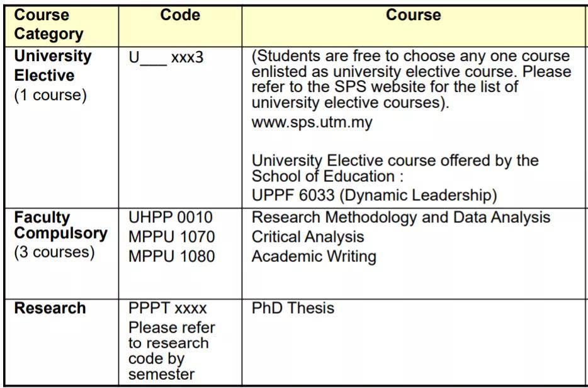Click Research Methodology and Data Analysis
This screenshot has width=588, height=388.
(401, 217)
